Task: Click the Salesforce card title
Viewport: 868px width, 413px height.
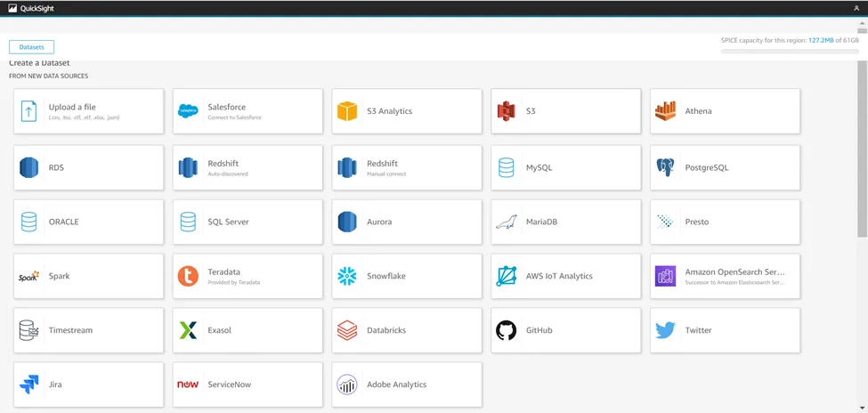Action: point(226,107)
